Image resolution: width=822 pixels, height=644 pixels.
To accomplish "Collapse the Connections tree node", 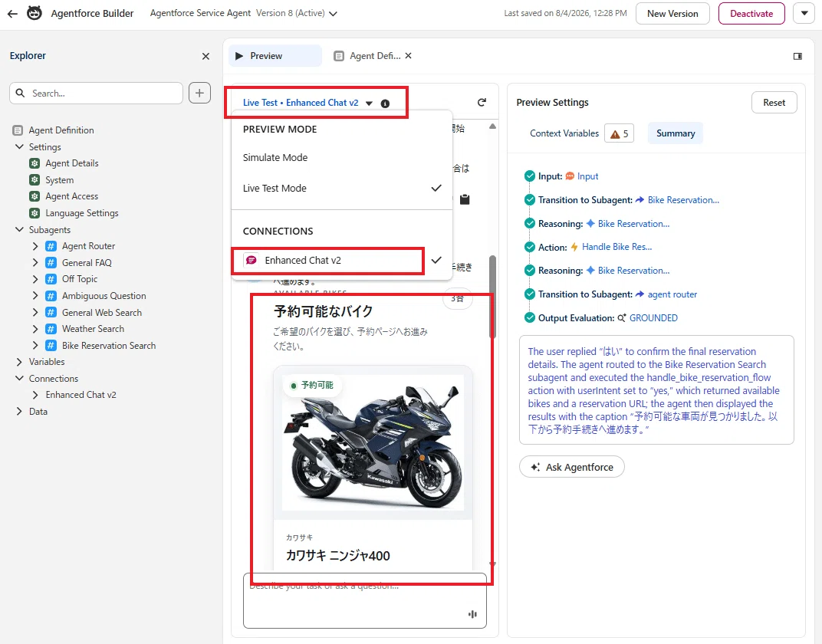I will [19, 378].
